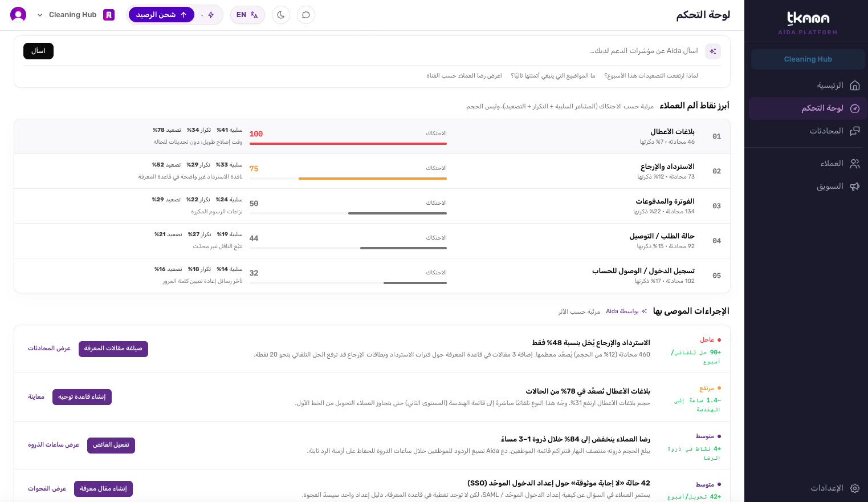This screenshot has width=868, height=502.
Task: Click the إنشاء قاعدة توجيه button
Action: 82,397
